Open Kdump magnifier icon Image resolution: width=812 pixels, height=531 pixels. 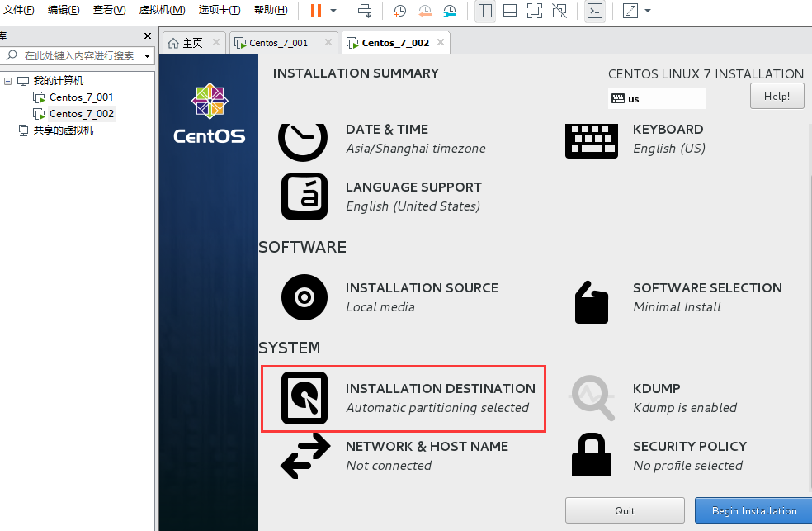pos(592,398)
